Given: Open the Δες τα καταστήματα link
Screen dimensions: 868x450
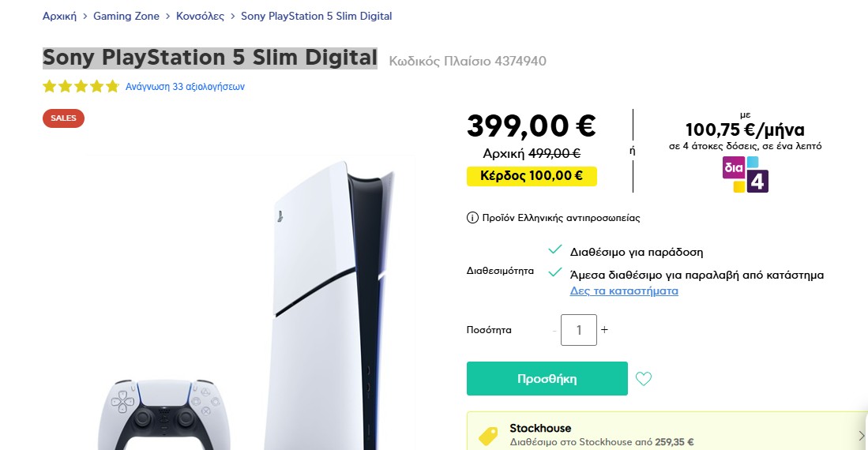Looking at the screenshot, I should 624,291.
